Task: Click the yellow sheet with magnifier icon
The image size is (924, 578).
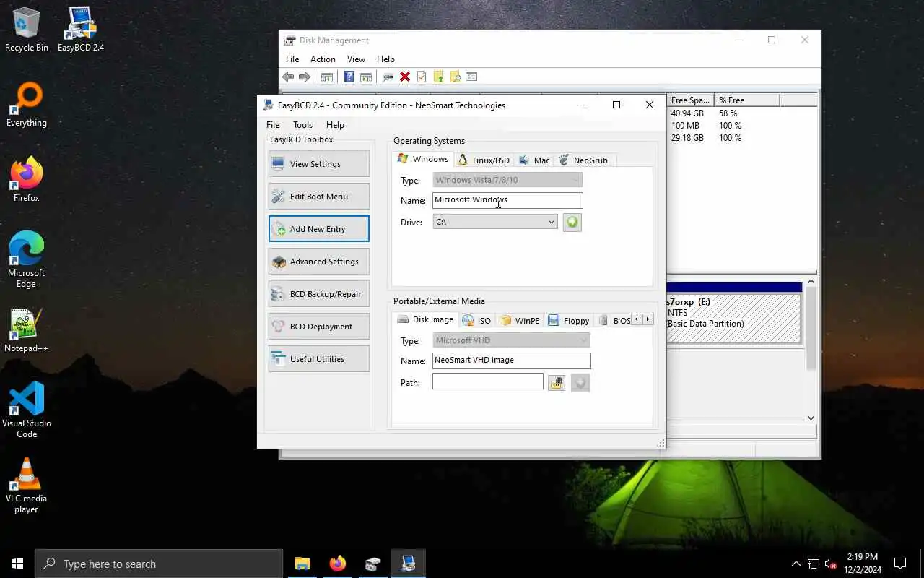Action: [455, 77]
